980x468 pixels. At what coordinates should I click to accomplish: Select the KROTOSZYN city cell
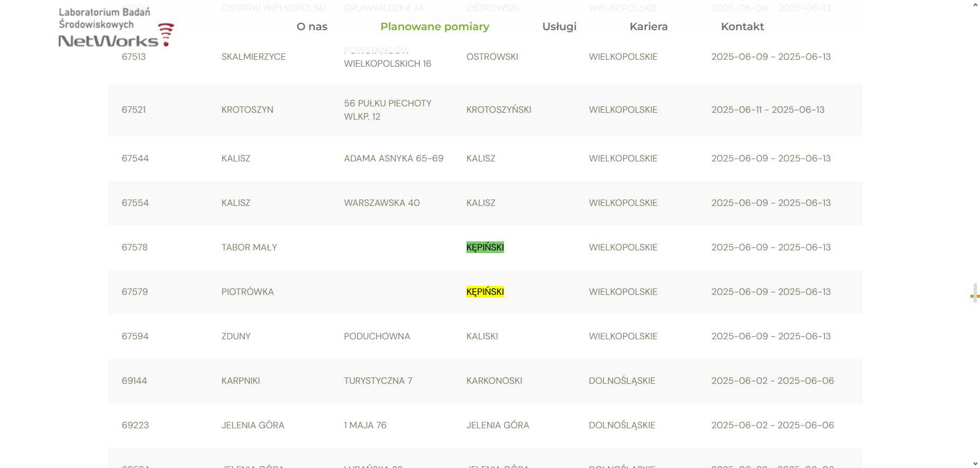tap(247, 110)
